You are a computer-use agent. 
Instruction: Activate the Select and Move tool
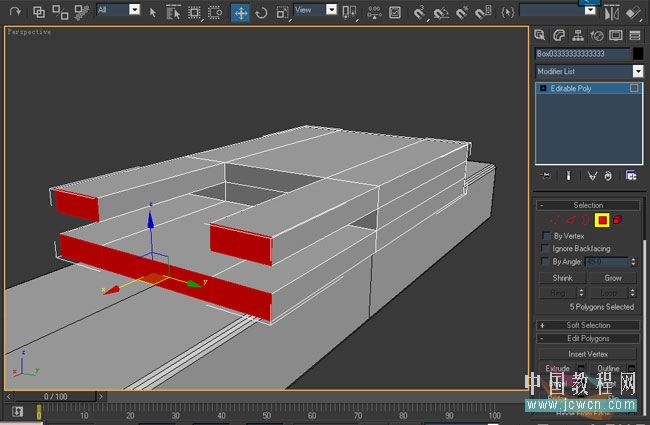point(240,13)
